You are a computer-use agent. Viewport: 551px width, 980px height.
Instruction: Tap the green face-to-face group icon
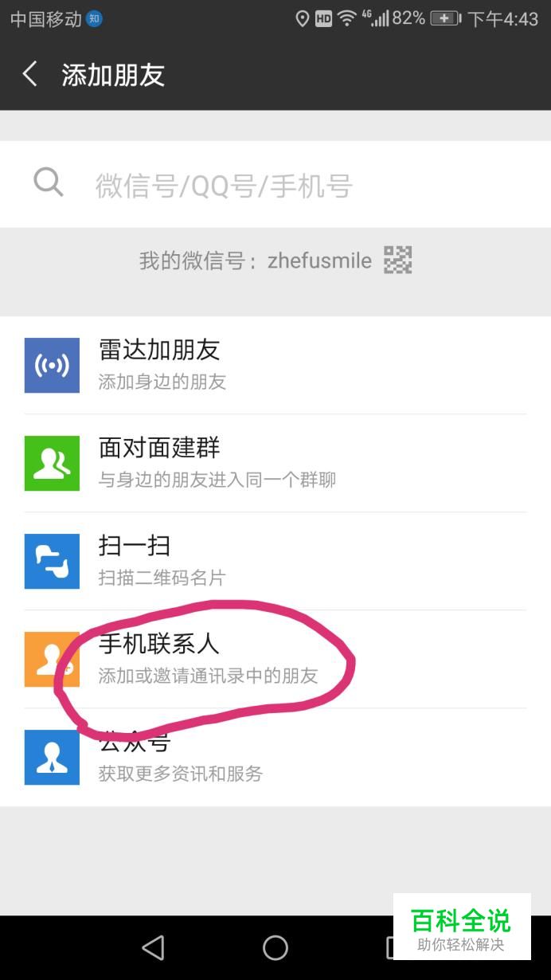pyautogui.click(x=52, y=463)
